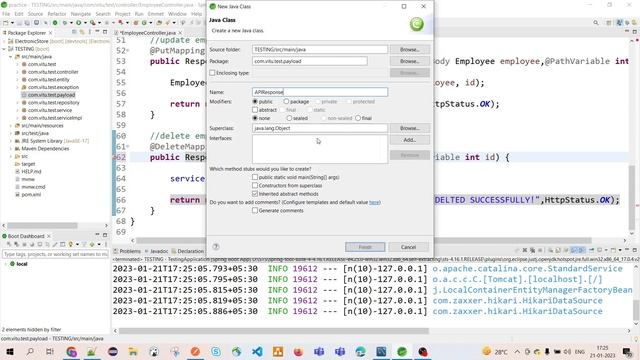The height and width of the screenshot is (360, 640).
Task: Open Windows taskbar search
Action: (x=30, y=351)
